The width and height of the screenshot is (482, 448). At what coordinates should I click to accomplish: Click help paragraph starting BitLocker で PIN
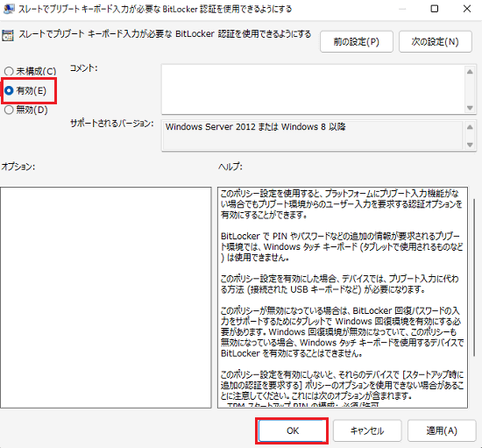[x=342, y=246]
